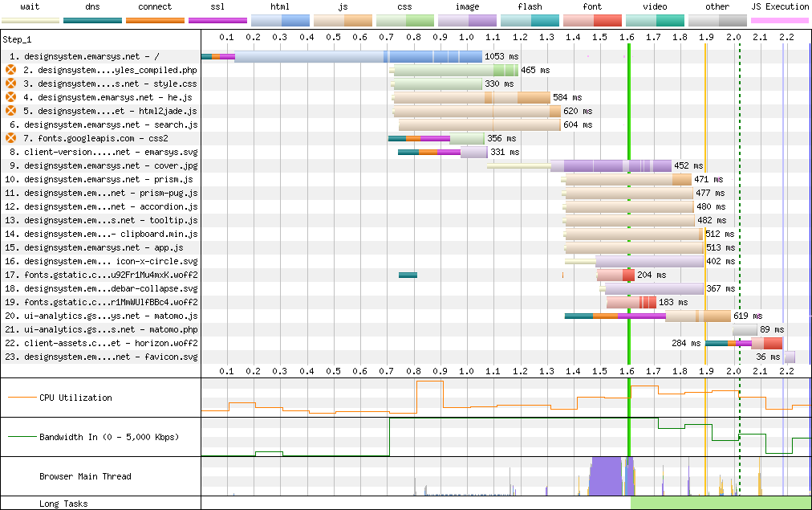This screenshot has width=812, height=510.
Task: Select request 18 debar-collapse.svg label
Action: tap(101, 288)
